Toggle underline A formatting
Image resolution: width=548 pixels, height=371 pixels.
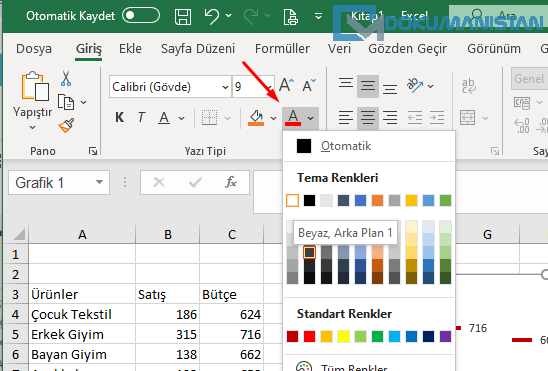click(164, 118)
